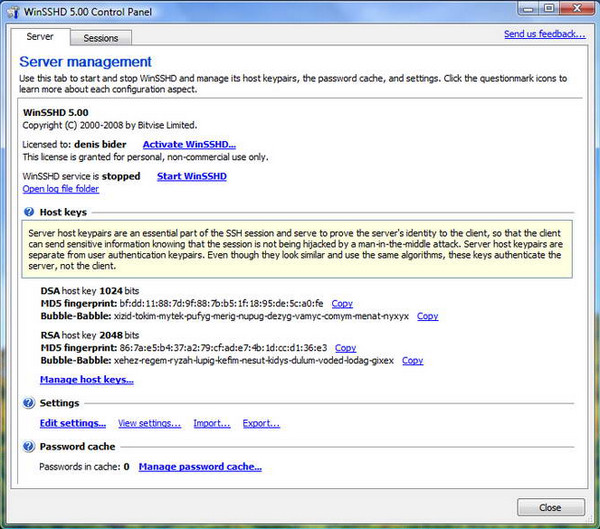Import settings via Import link
The width and height of the screenshot is (600, 529).
click(212, 423)
